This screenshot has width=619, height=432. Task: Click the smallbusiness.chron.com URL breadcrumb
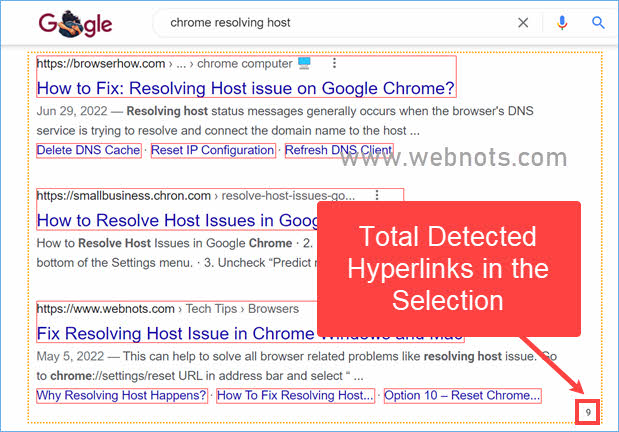125,196
